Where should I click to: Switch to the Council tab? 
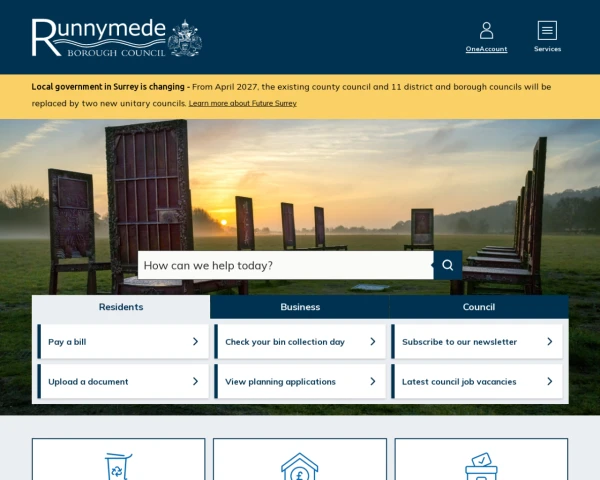click(478, 307)
